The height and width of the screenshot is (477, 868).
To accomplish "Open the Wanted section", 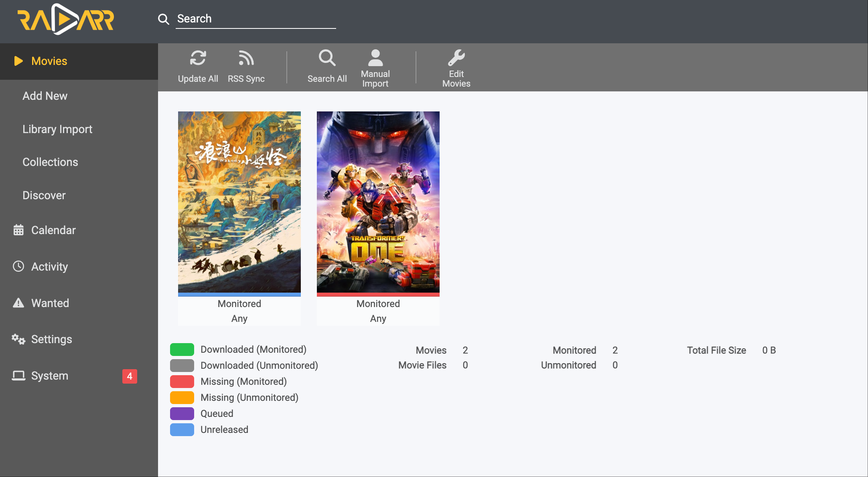I will tap(50, 303).
